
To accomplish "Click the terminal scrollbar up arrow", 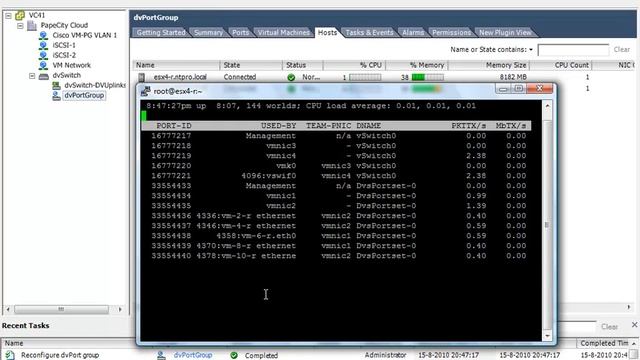I will click(x=547, y=106).
